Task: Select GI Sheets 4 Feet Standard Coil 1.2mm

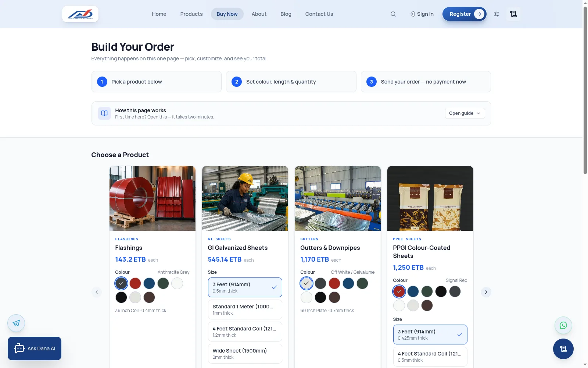Action: (245, 332)
